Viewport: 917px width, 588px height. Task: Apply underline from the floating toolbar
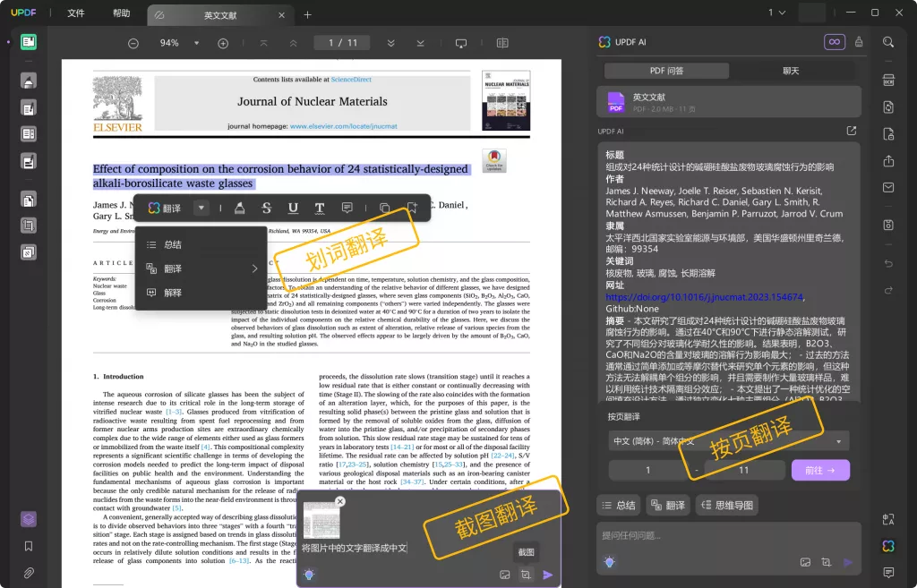(x=293, y=208)
